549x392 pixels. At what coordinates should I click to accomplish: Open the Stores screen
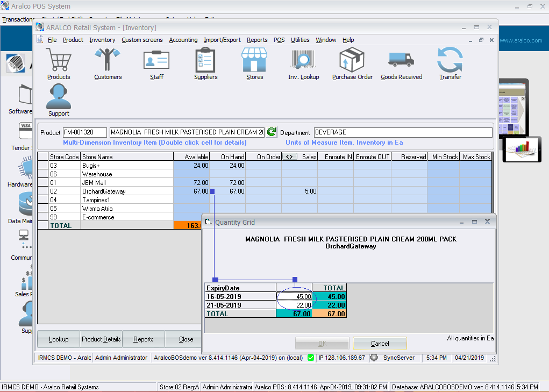(254, 62)
